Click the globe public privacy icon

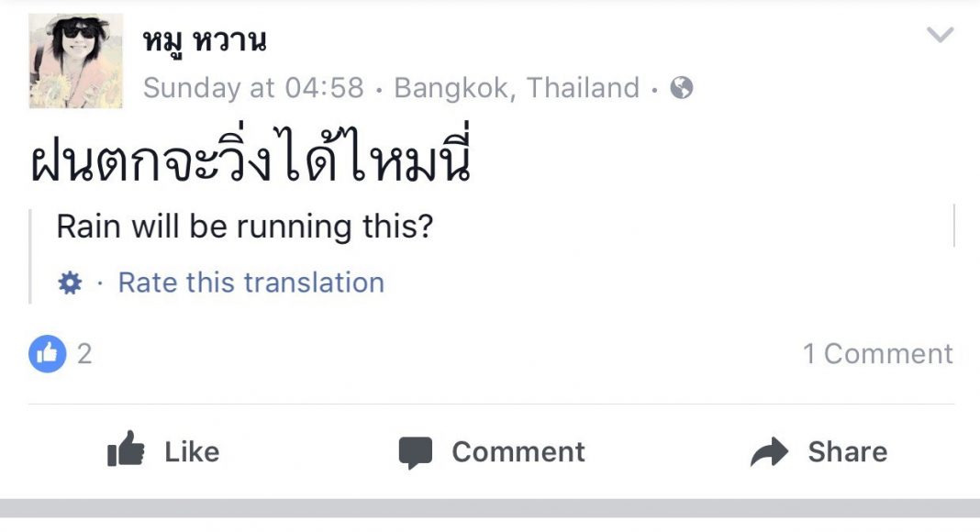pos(682,88)
